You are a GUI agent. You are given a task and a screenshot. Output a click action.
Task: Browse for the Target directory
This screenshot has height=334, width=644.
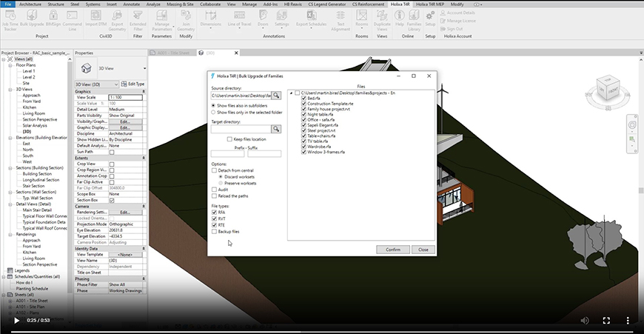click(x=276, y=129)
